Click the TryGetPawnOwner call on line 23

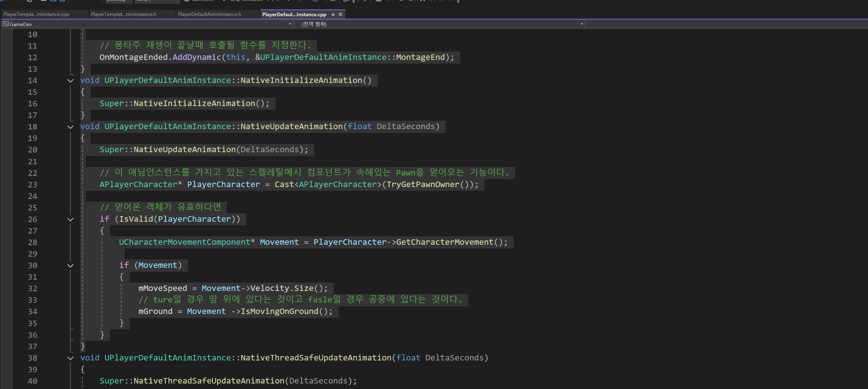(423, 185)
